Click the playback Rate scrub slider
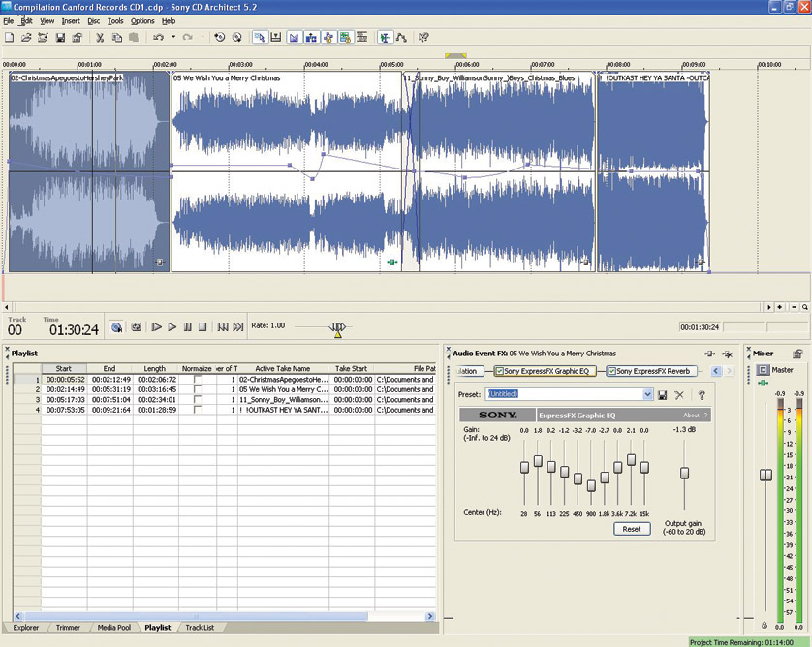The image size is (812, 647). point(337,327)
